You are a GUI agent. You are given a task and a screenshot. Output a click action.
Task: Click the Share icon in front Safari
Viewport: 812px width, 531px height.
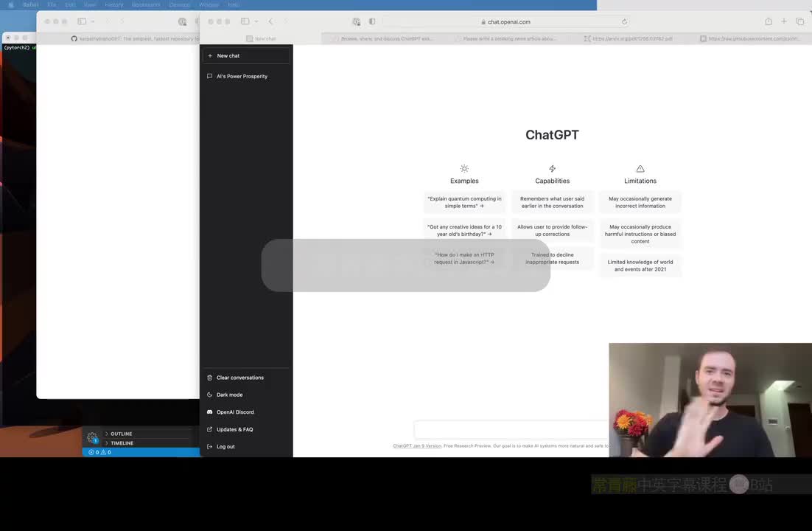coord(769,21)
